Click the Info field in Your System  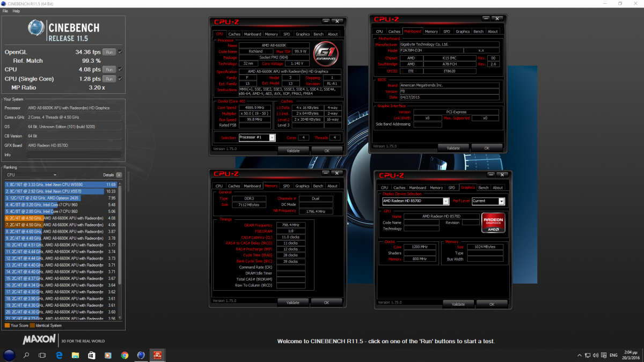coord(74,155)
